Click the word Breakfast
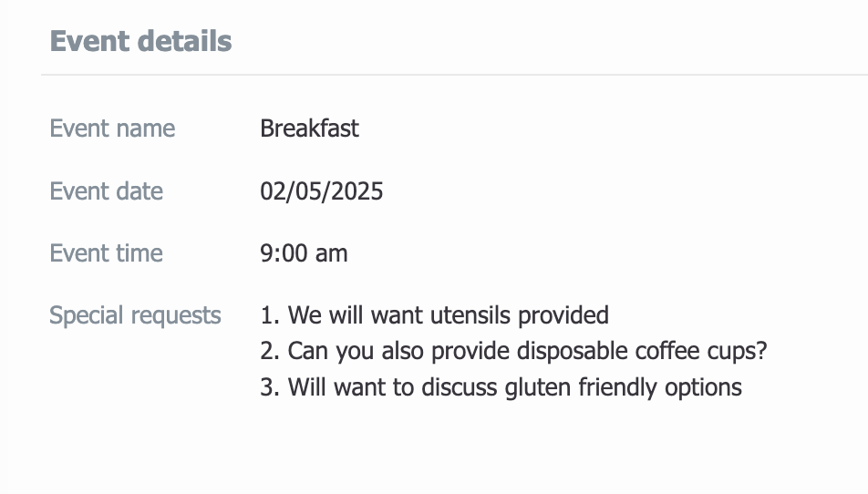 (309, 129)
